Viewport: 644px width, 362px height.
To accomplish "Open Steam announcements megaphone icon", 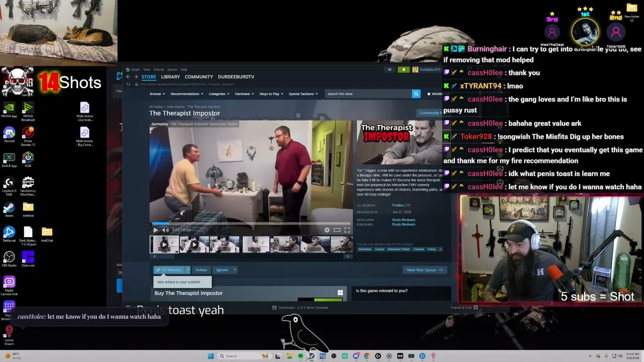I will pyautogui.click(x=389, y=69).
